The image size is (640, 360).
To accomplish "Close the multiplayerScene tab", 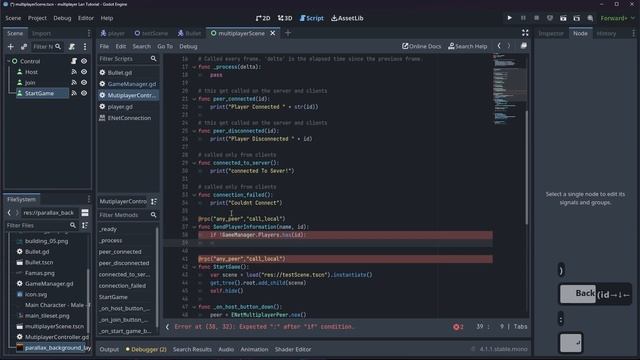I will [x=273, y=33].
